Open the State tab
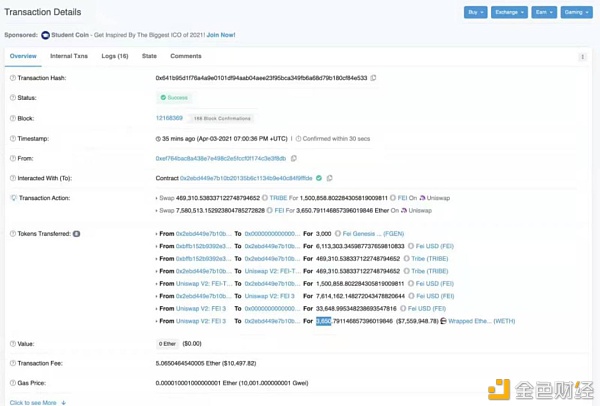 pos(149,56)
